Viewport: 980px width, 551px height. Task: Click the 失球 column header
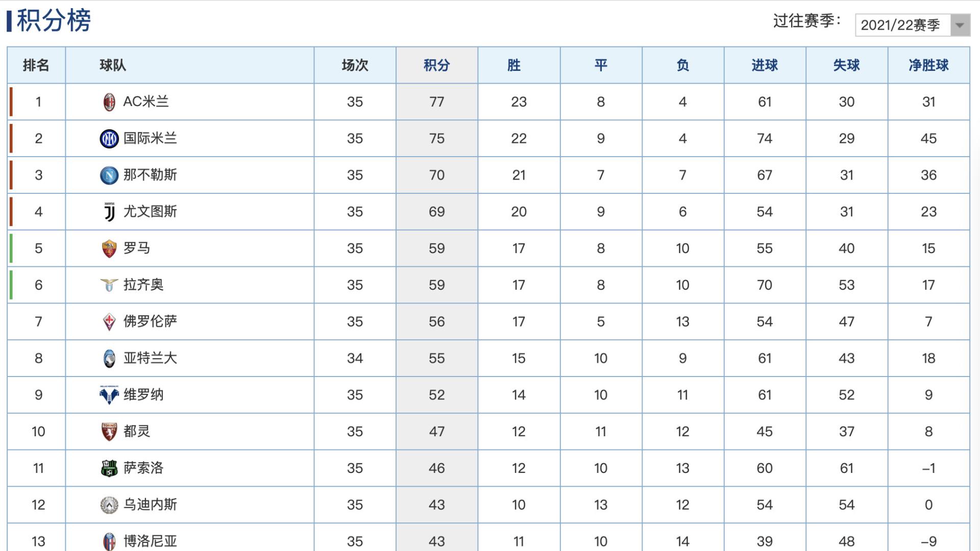[x=847, y=65]
